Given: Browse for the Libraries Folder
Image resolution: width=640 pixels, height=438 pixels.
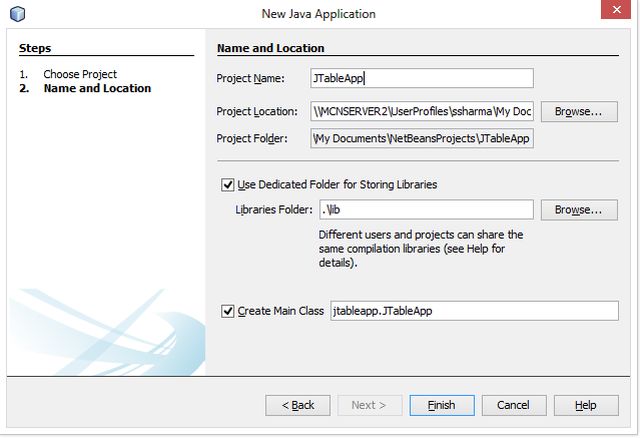Looking at the screenshot, I should 579,210.
